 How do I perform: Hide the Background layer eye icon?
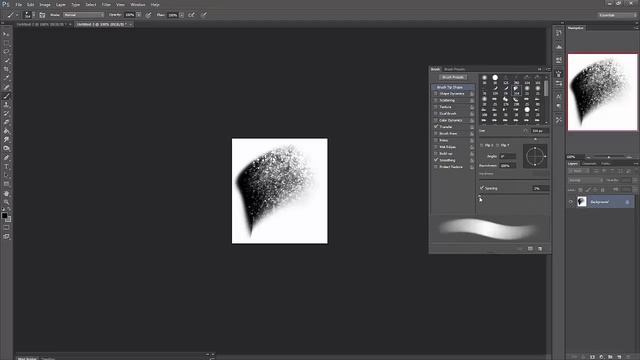pos(571,202)
